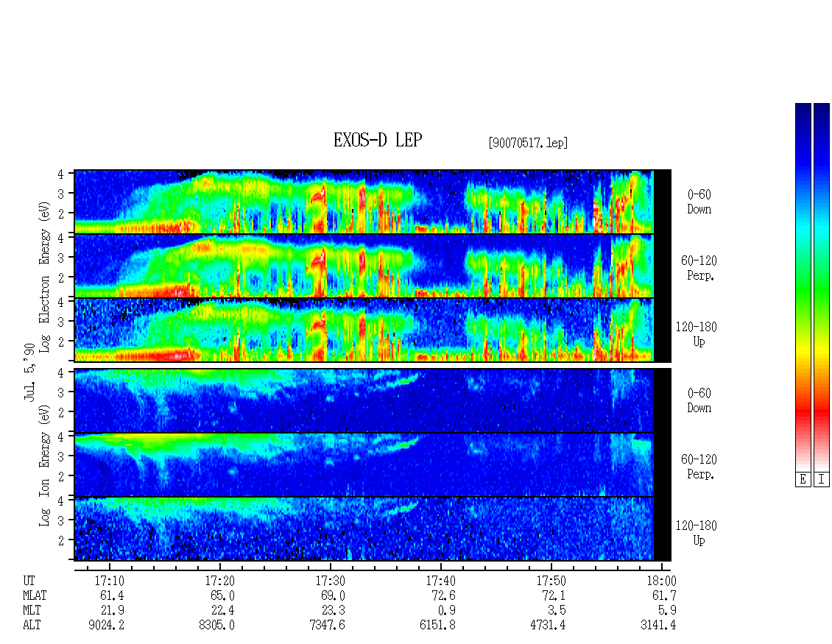Viewport: 832px width, 644px height.
Task: Select ALT value 6151.8
Action: (437, 626)
